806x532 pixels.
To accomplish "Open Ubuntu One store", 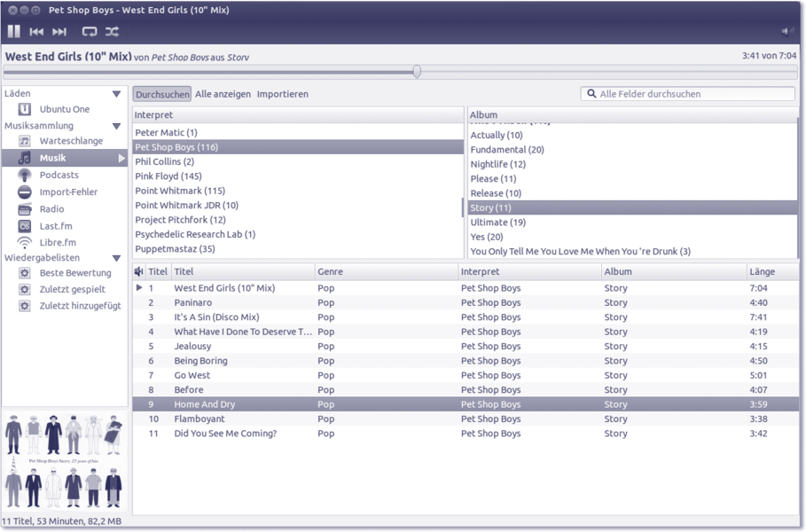I will 64,109.
